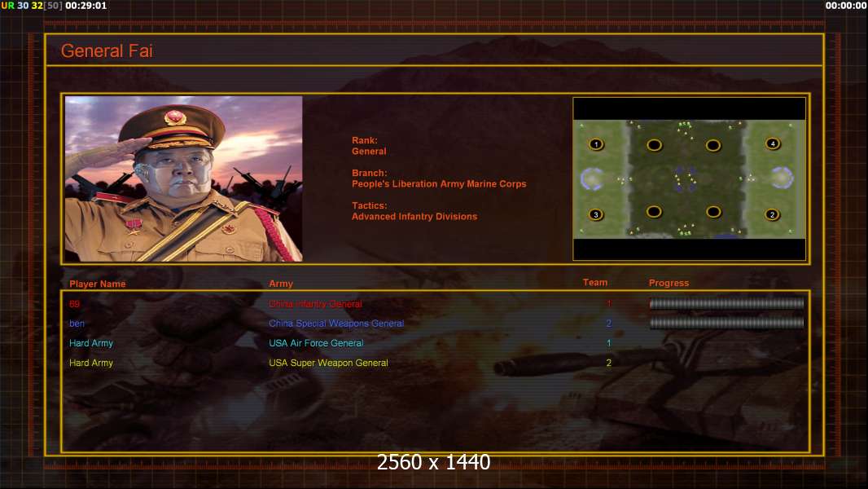Image resolution: width=868 pixels, height=489 pixels.
Task: Click team number of USA Super Weapon General
Action: point(608,363)
